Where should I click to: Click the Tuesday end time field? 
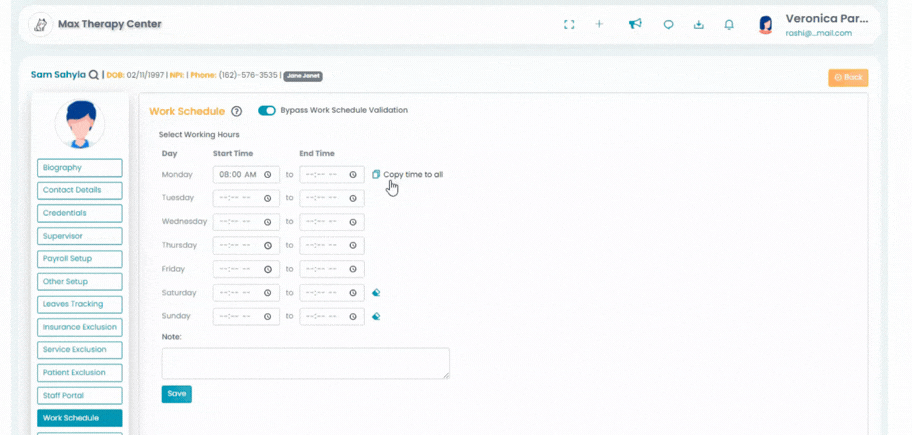pos(332,198)
